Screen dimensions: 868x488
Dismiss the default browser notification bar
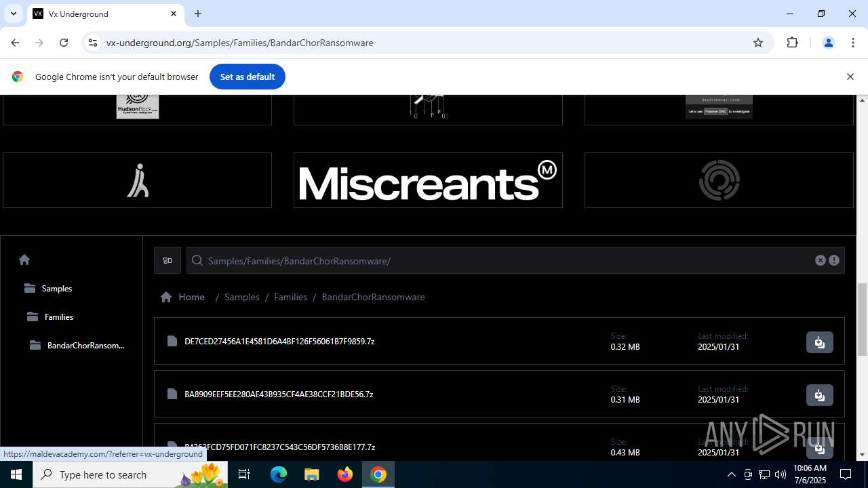click(x=850, y=77)
